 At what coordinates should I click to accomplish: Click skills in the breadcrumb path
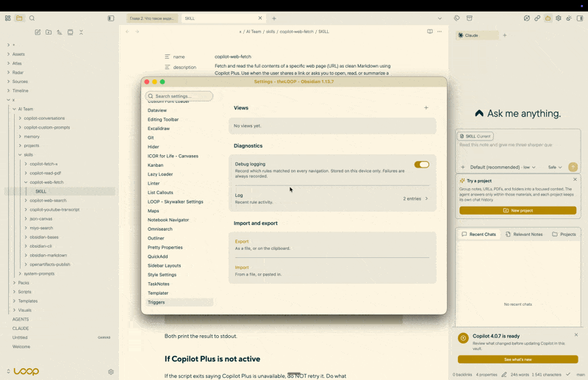click(270, 32)
